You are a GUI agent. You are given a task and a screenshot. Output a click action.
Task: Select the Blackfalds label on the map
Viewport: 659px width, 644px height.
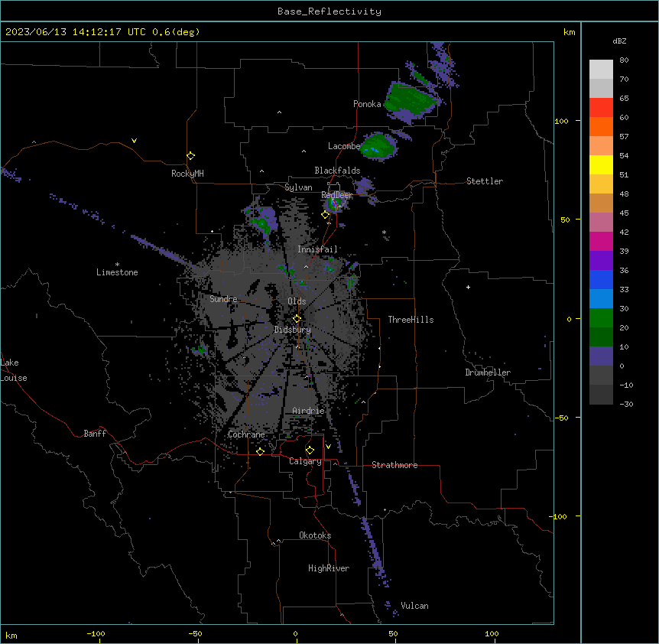pyautogui.click(x=337, y=171)
